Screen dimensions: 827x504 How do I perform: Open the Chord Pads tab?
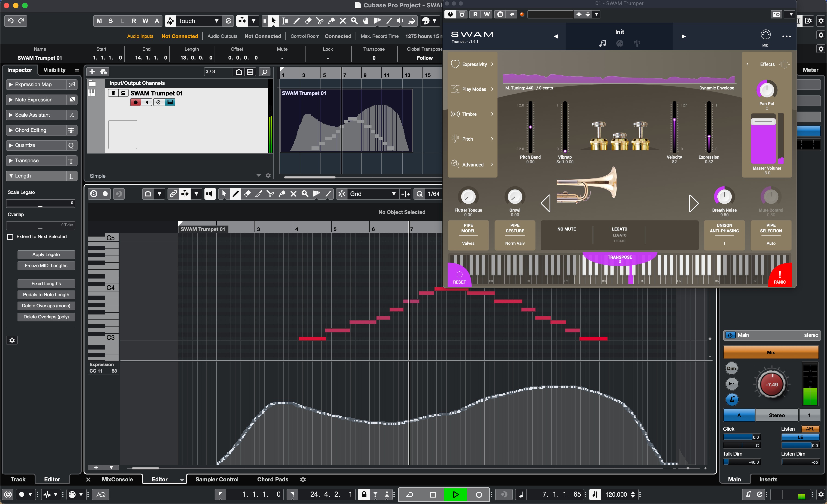[273, 479]
